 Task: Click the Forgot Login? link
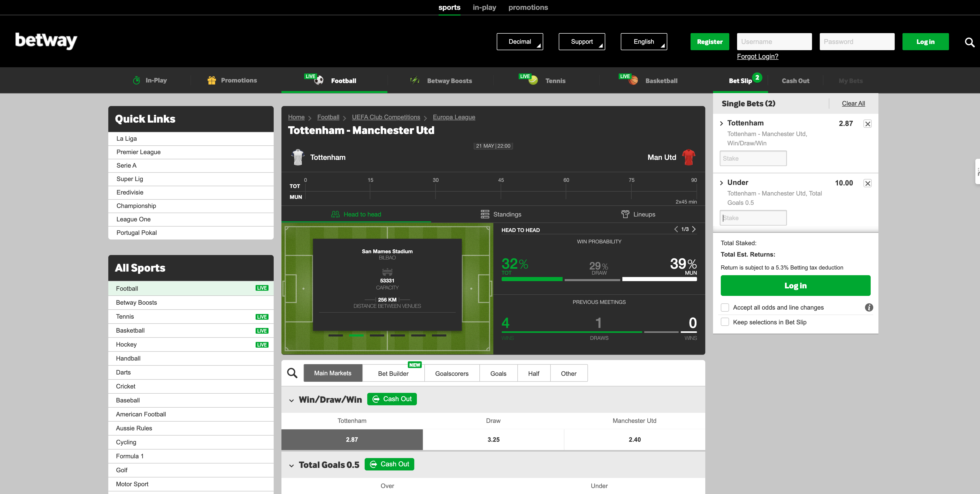[x=757, y=56]
